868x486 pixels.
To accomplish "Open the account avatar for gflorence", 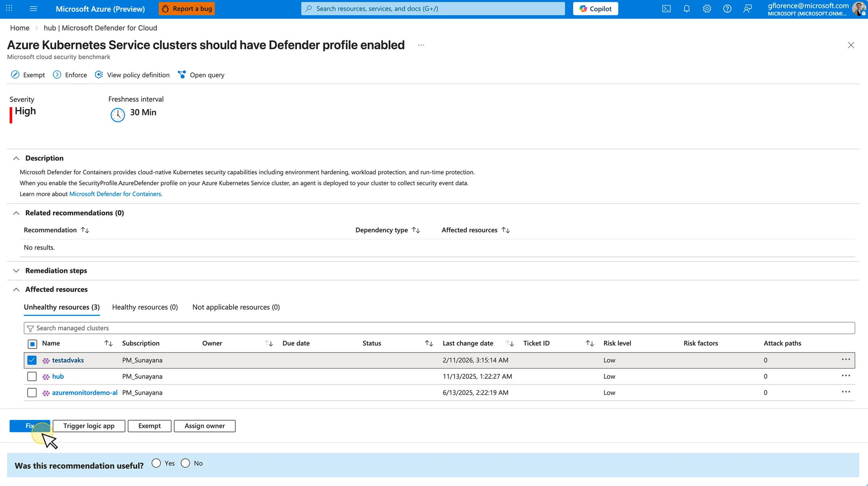I will 859,9.
